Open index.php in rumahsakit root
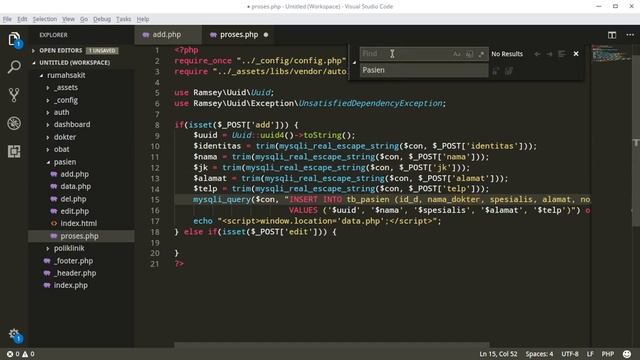This screenshot has height=360, width=640. tap(71, 285)
